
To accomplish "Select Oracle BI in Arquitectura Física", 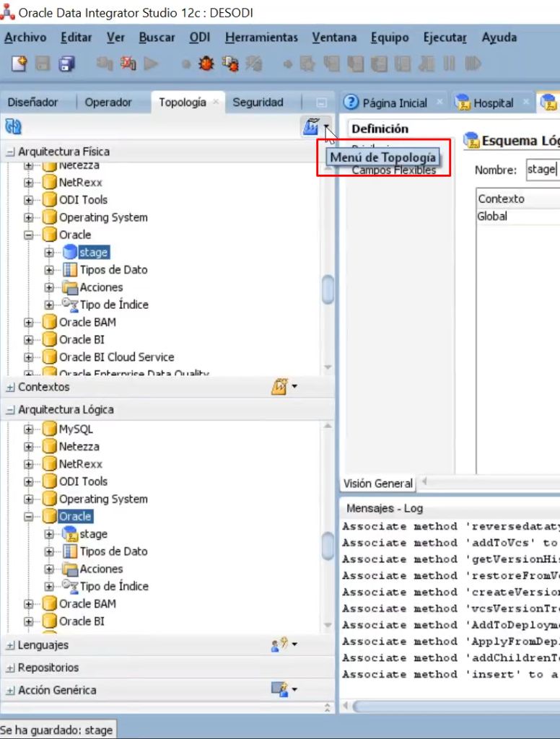I will (82, 340).
